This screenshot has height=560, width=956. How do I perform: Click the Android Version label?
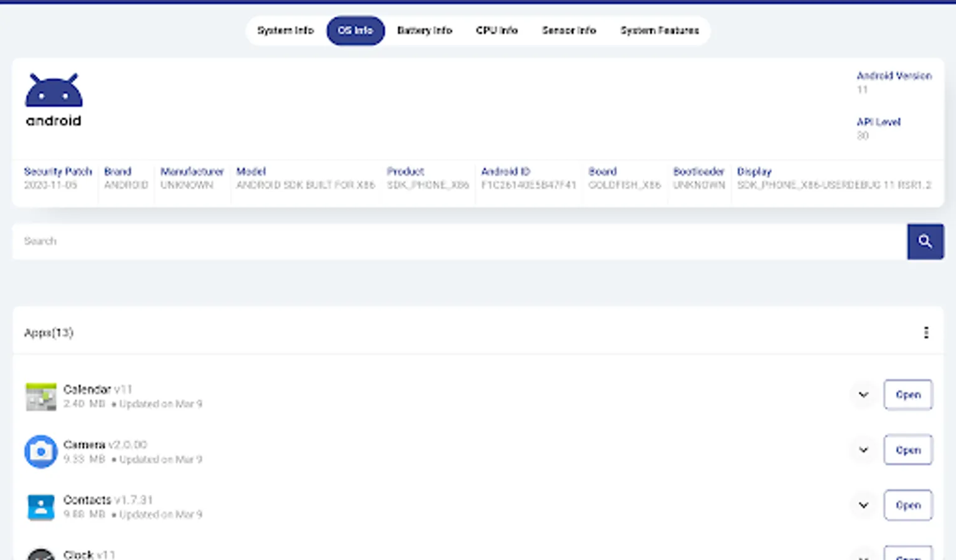click(x=894, y=75)
